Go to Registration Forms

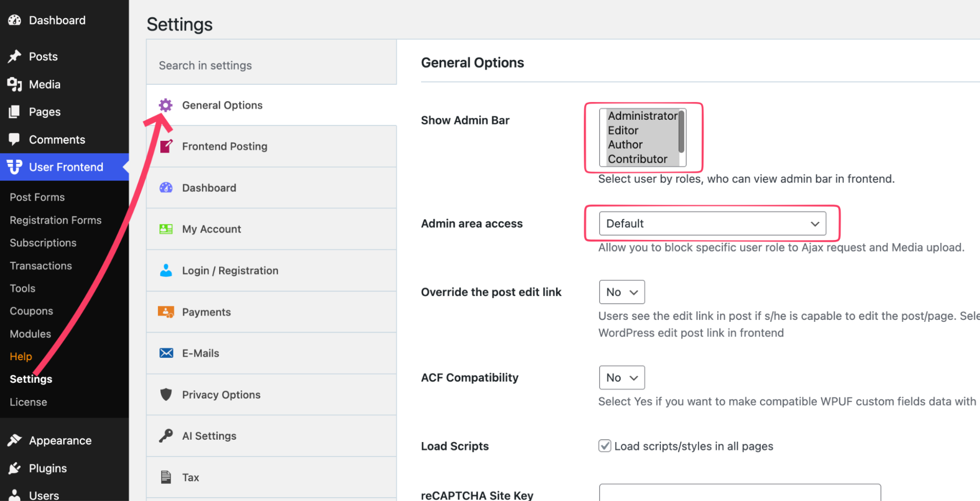click(x=55, y=220)
